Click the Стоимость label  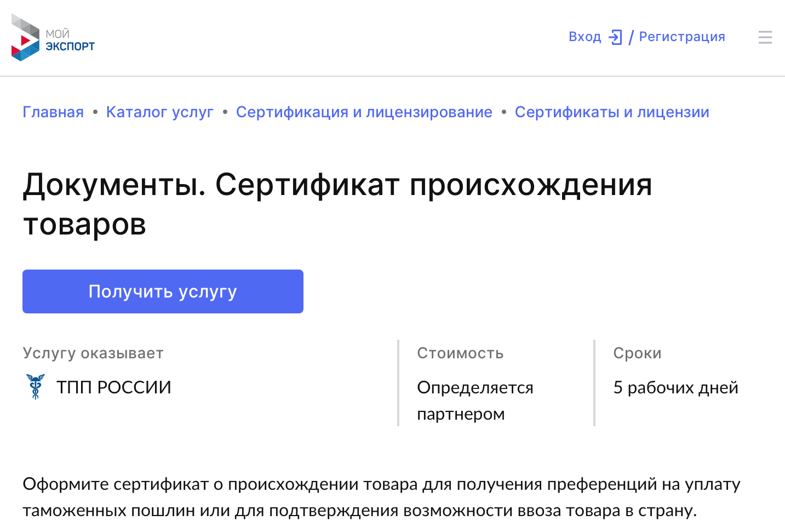460,353
